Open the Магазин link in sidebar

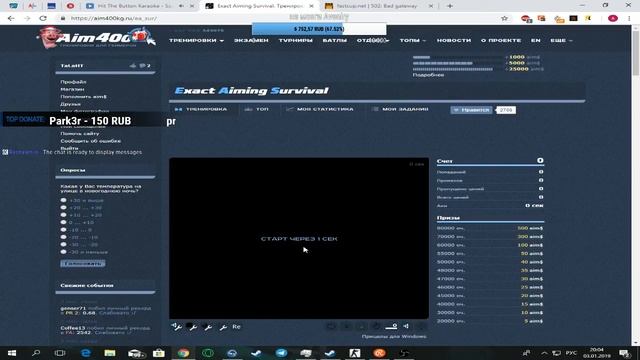(x=72, y=89)
